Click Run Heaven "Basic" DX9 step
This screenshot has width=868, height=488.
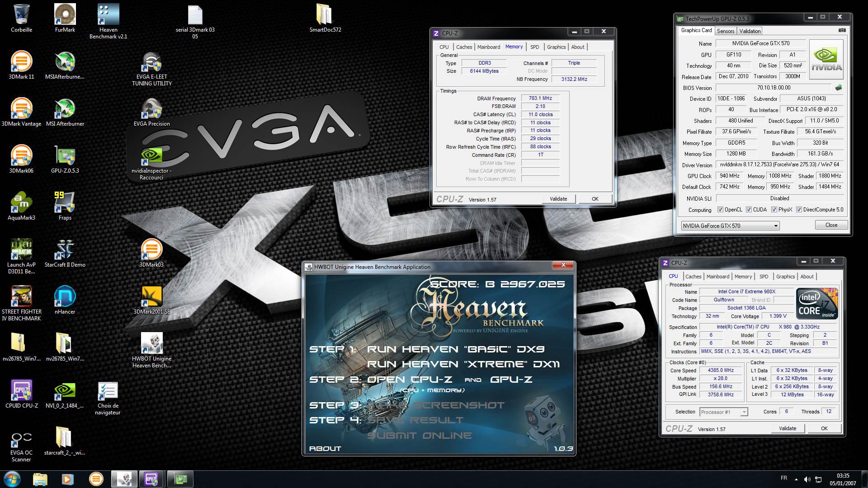pyautogui.click(x=456, y=349)
